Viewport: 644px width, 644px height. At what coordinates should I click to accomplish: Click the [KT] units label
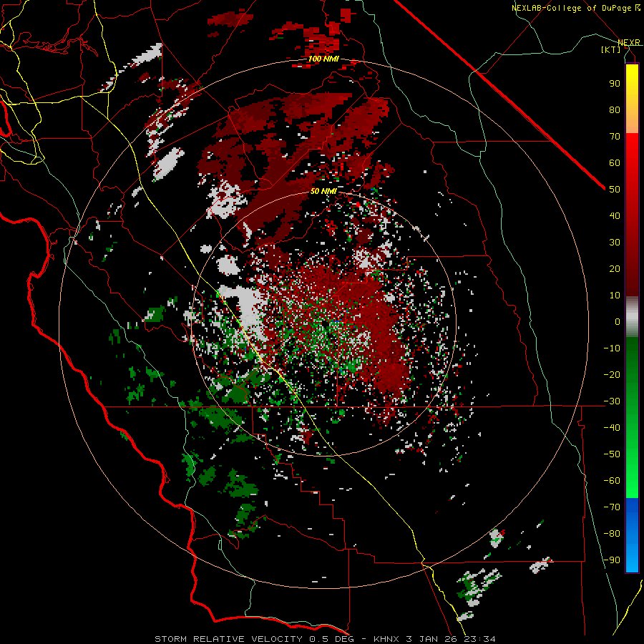[611, 49]
